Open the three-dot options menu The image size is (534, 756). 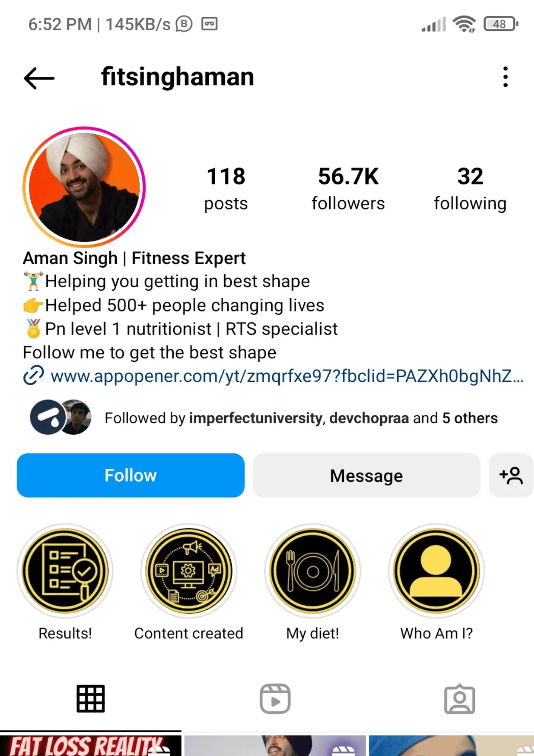pyautogui.click(x=505, y=77)
